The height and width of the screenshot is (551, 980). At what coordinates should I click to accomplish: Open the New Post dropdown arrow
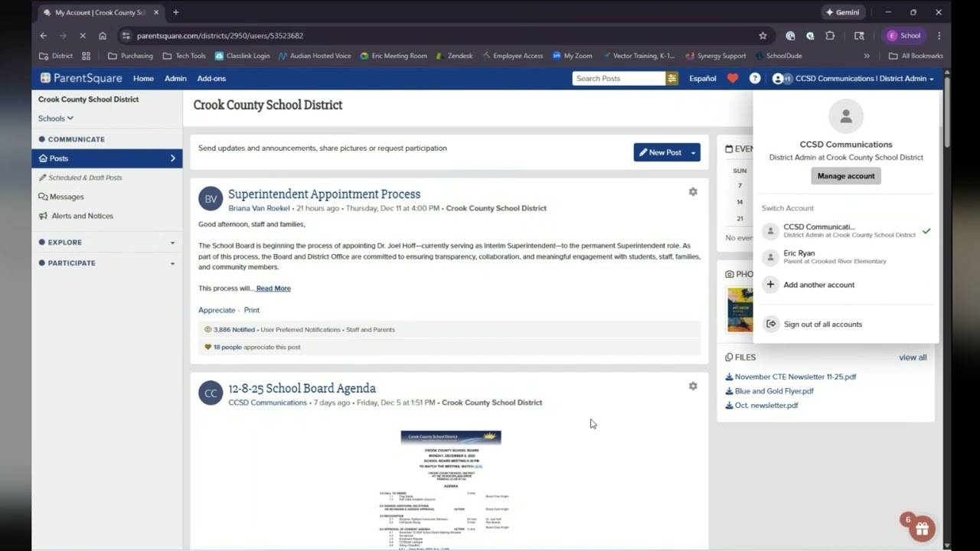tap(693, 152)
